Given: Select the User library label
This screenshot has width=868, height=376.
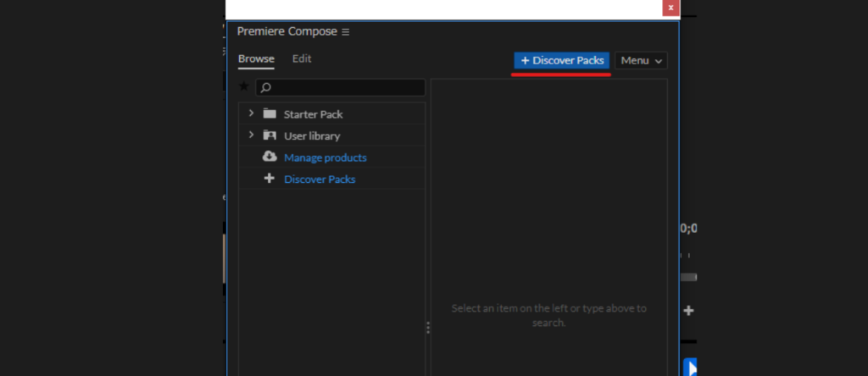Looking at the screenshot, I should coord(312,136).
